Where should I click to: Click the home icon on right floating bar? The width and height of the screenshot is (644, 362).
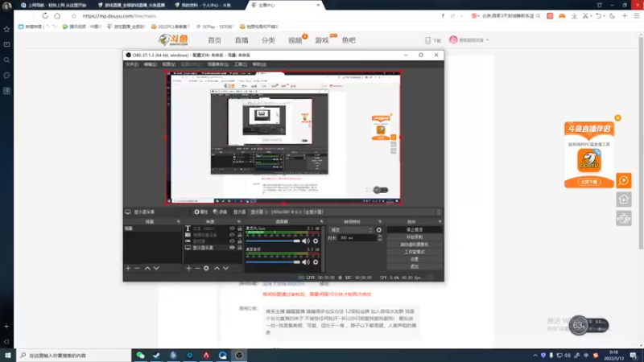[623, 200]
